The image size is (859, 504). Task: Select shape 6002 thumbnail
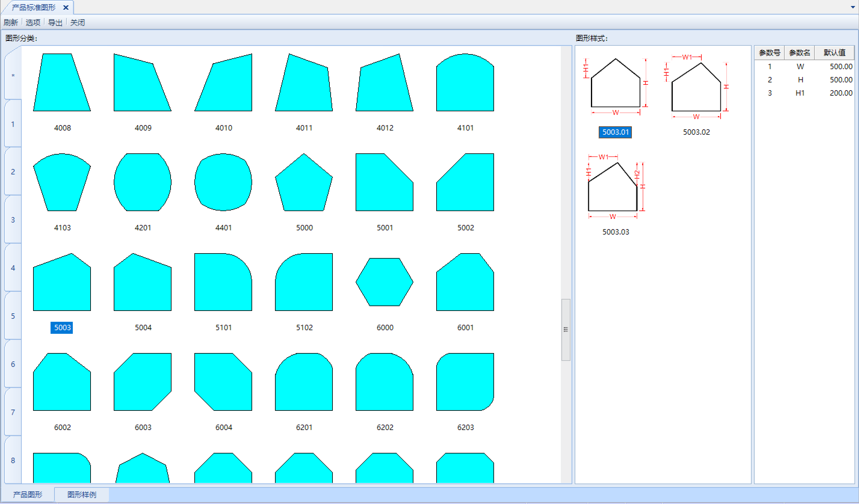click(x=62, y=382)
